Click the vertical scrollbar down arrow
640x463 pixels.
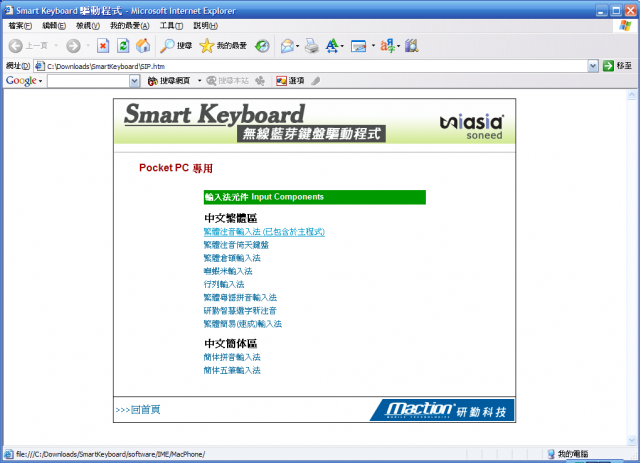point(631,440)
